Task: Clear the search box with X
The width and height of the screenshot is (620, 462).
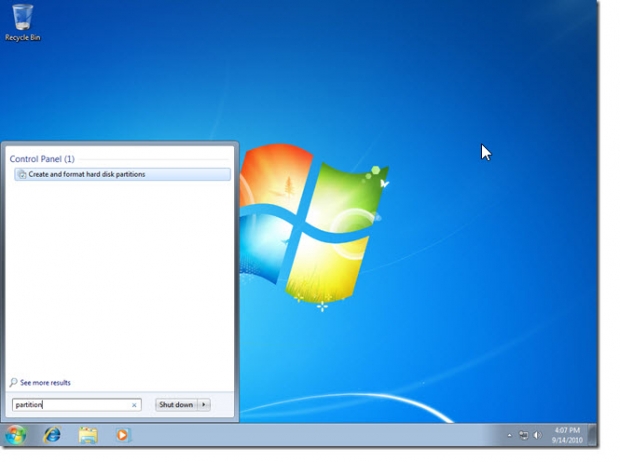Action: (x=134, y=405)
